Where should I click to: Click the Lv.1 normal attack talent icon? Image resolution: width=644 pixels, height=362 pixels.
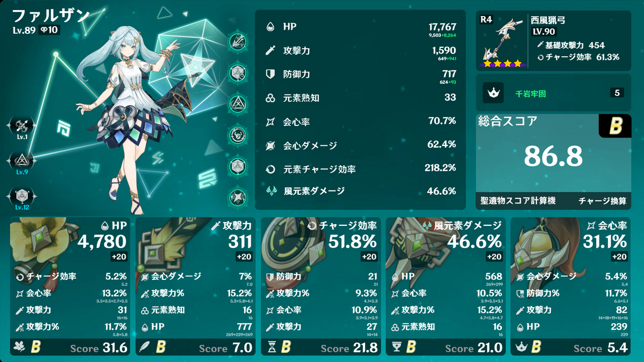tap(20, 127)
